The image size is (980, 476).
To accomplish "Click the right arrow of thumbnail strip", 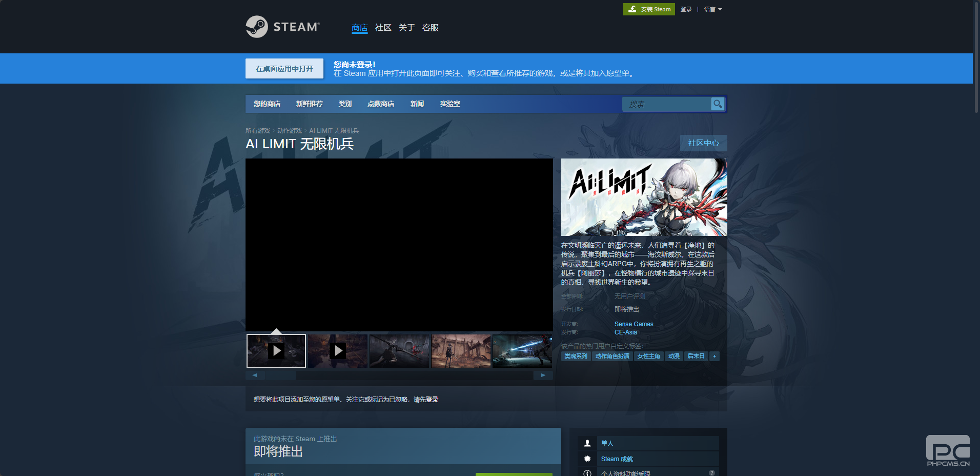I will click(x=543, y=375).
